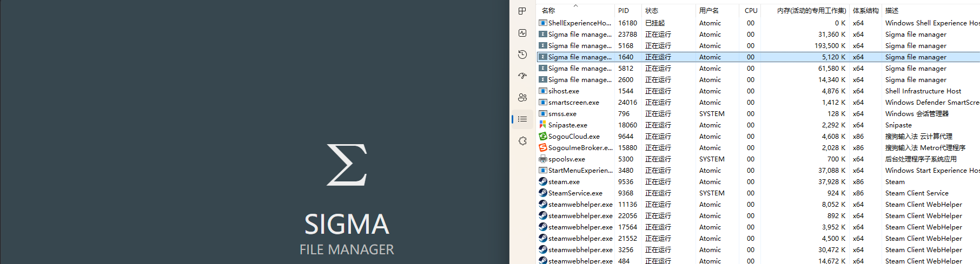The width and height of the screenshot is (980, 264).
Task: Click the PID cell 16180
Action: pyautogui.click(x=627, y=23)
